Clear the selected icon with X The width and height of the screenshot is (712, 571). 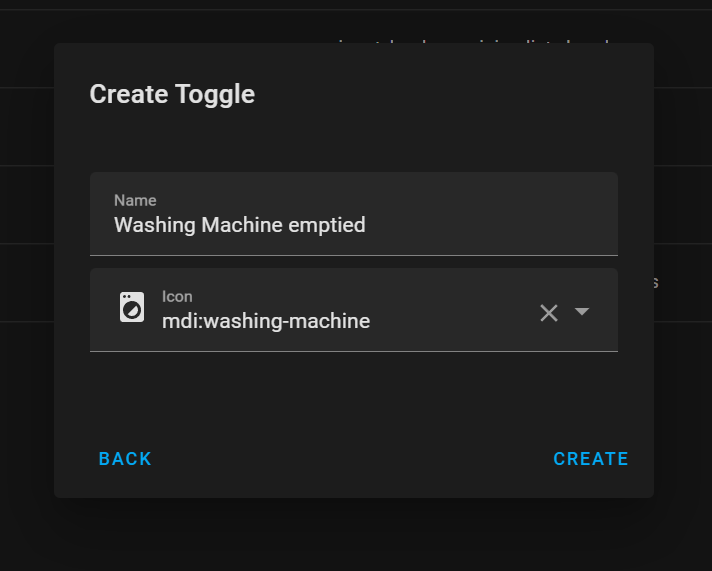click(x=549, y=313)
